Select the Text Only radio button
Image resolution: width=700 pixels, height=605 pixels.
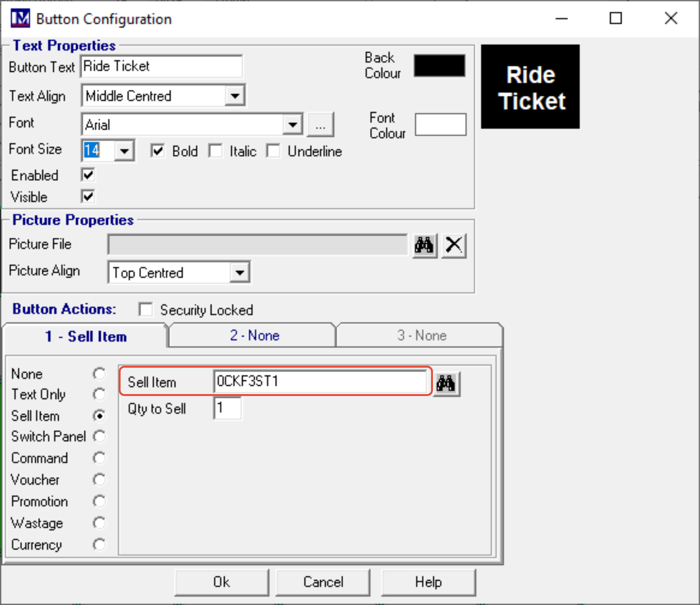(x=99, y=394)
